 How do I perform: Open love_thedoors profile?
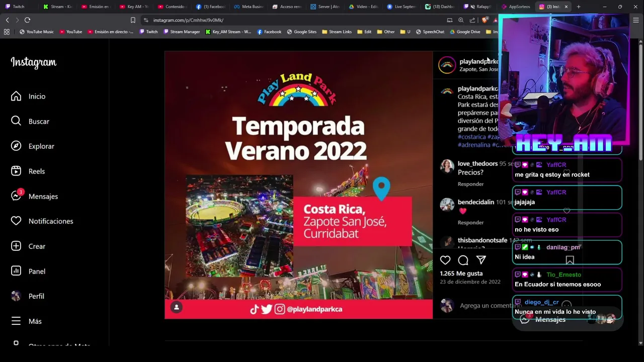tap(477, 163)
